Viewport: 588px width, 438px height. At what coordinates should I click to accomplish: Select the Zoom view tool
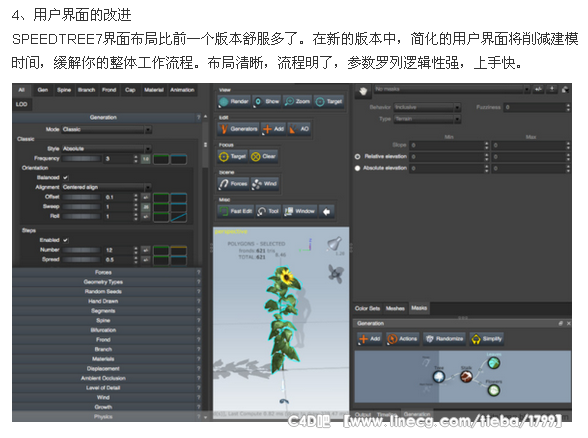pyautogui.click(x=297, y=101)
